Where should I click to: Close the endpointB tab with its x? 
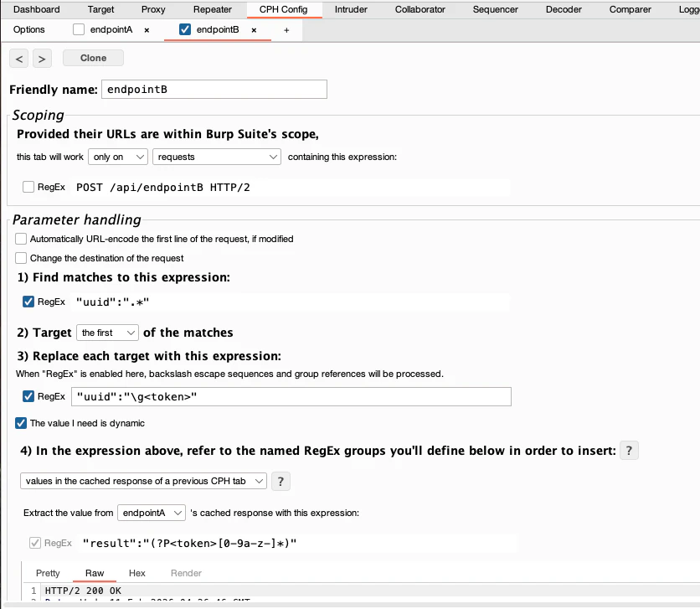254,30
